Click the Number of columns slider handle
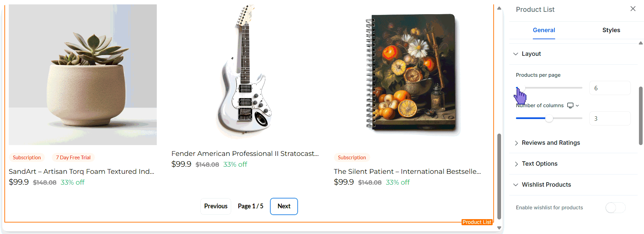The height and width of the screenshot is (234, 644). pyautogui.click(x=549, y=118)
